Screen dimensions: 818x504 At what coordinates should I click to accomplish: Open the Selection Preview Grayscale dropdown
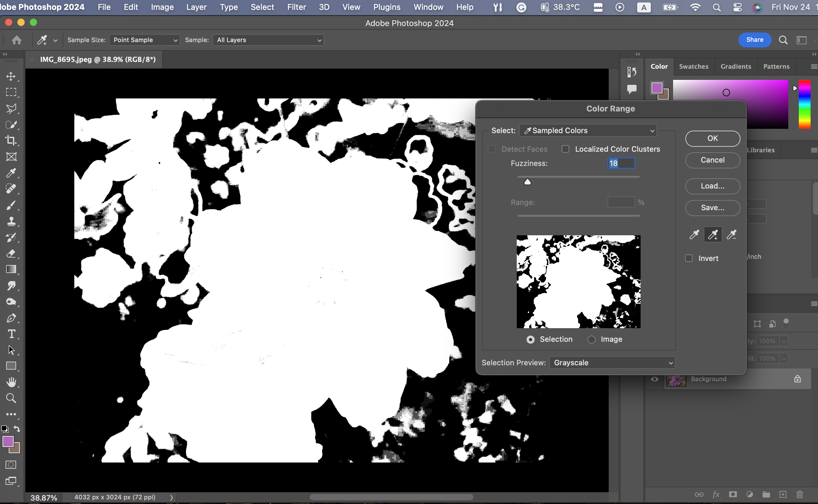pyautogui.click(x=612, y=363)
